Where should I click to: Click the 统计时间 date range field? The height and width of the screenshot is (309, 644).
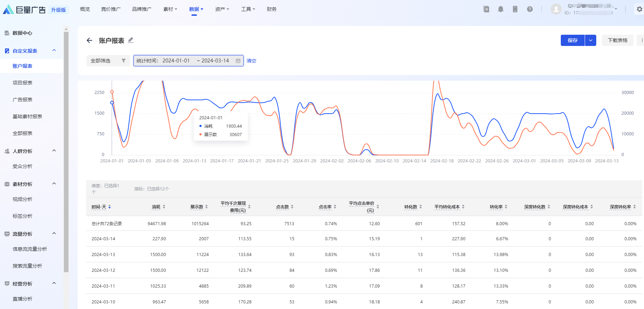(x=189, y=61)
